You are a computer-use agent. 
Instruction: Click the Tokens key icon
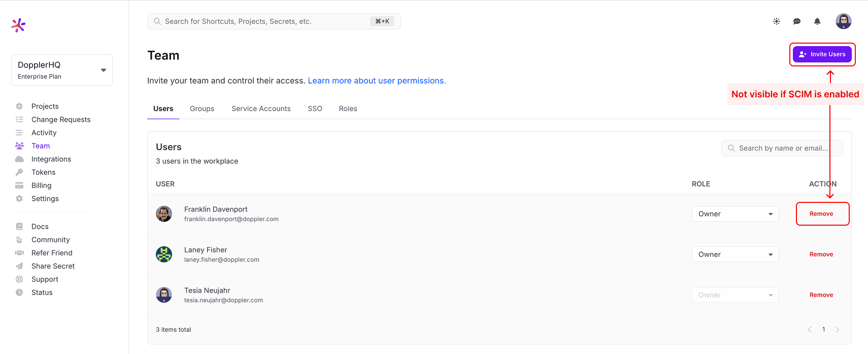tap(19, 172)
